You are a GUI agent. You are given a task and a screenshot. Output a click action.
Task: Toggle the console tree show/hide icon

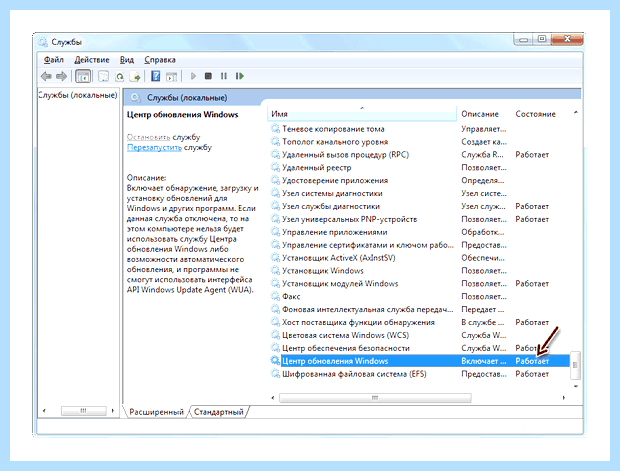(x=83, y=76)
